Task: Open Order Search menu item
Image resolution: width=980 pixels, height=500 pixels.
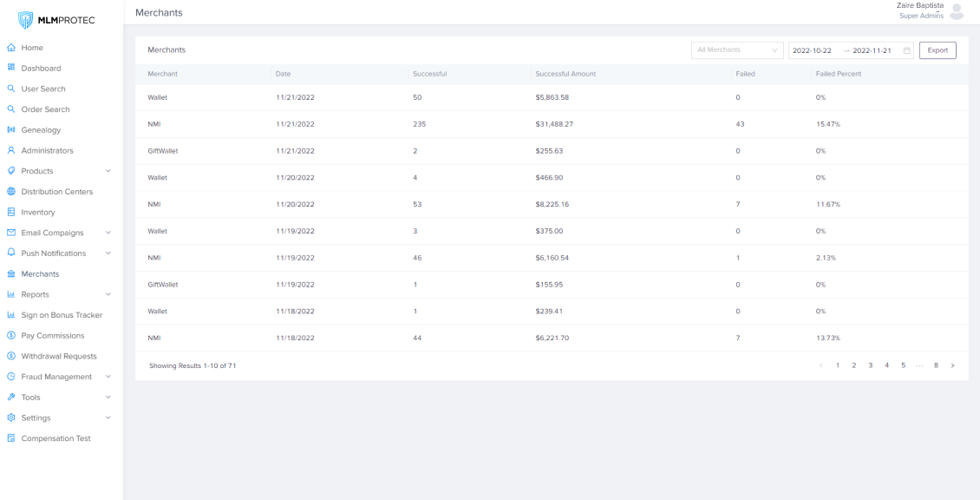Action: (x=45, y=109)
